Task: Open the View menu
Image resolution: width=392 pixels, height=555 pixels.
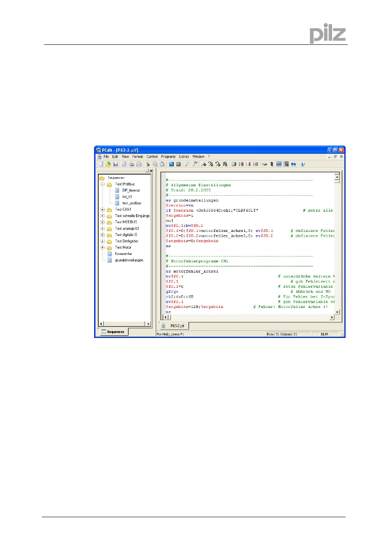Action: tap(125, 157)
